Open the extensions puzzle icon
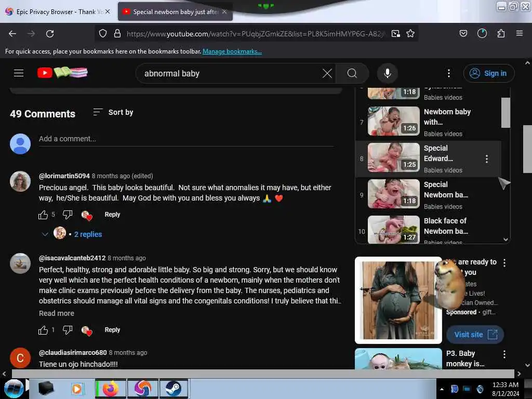This screenshot has height=399, width=532. [x=501, y=33]
